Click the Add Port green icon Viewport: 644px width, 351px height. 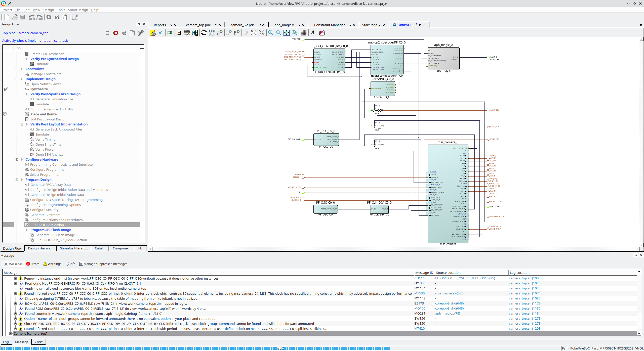(x=170, y=33)
